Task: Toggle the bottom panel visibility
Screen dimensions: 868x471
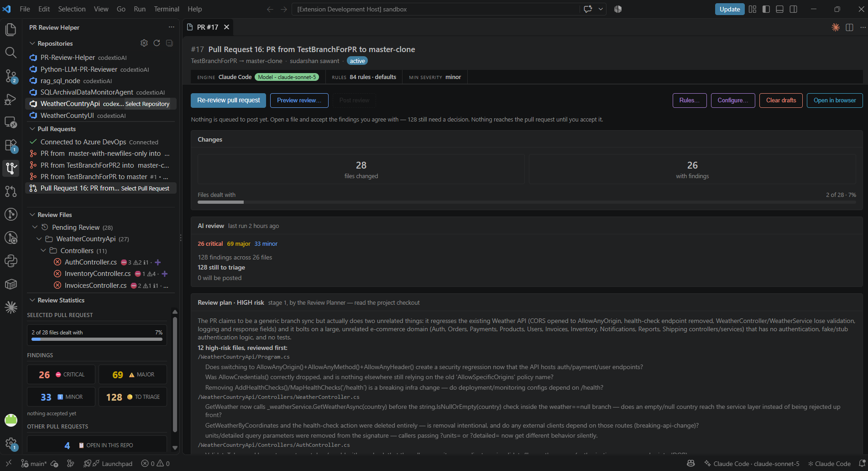Action: coord(780,9)
